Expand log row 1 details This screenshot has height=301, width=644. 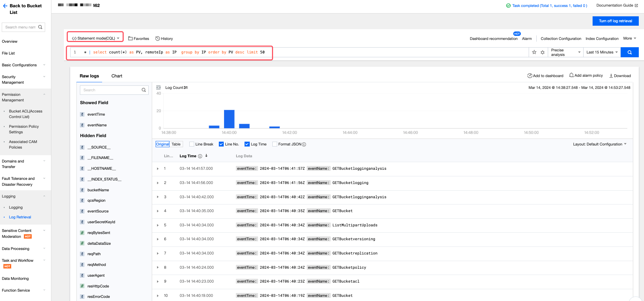point(158,169)
